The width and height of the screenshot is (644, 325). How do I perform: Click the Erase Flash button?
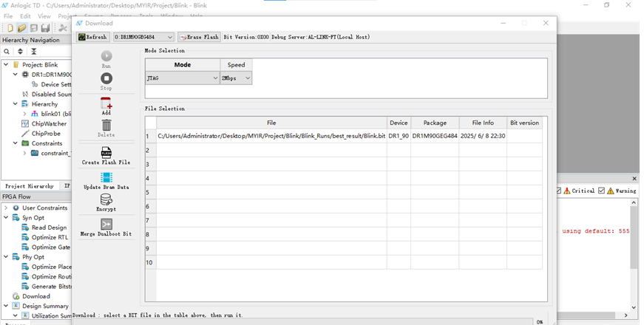[x=199, y=37]
